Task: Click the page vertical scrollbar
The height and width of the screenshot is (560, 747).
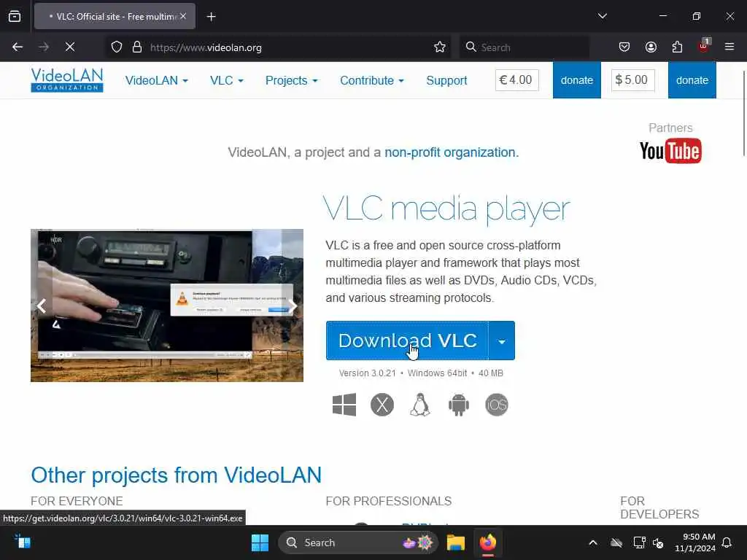Action: point(744,113)
